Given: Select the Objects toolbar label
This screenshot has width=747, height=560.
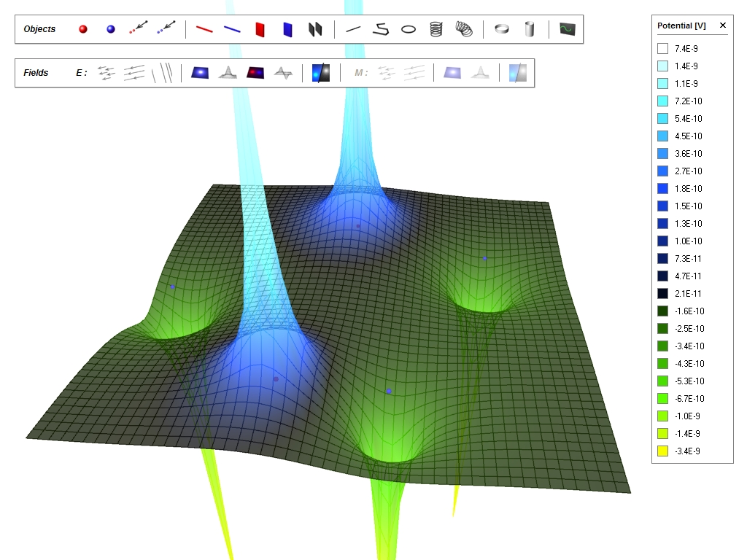Looking at the screenshot, I should (39, 29).
